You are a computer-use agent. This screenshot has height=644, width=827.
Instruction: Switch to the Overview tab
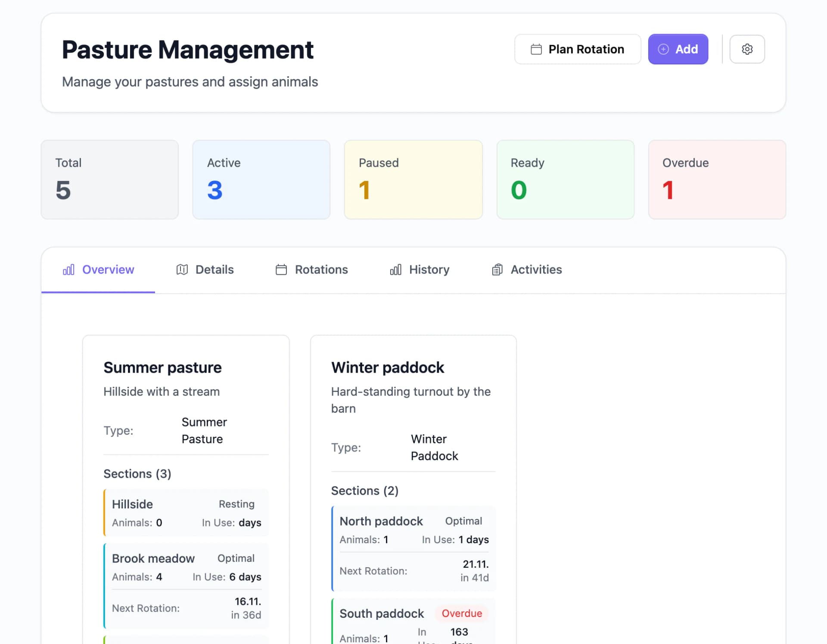coord(98,270)
